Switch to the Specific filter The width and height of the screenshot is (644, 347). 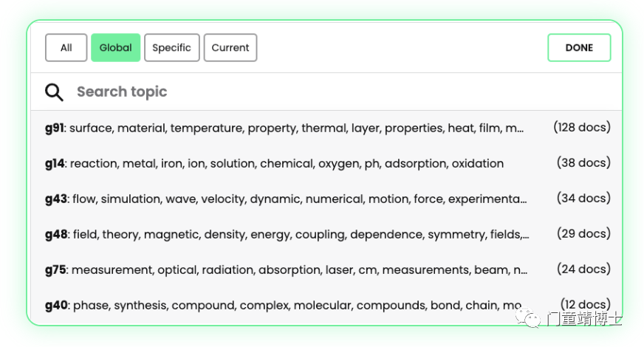171,48
